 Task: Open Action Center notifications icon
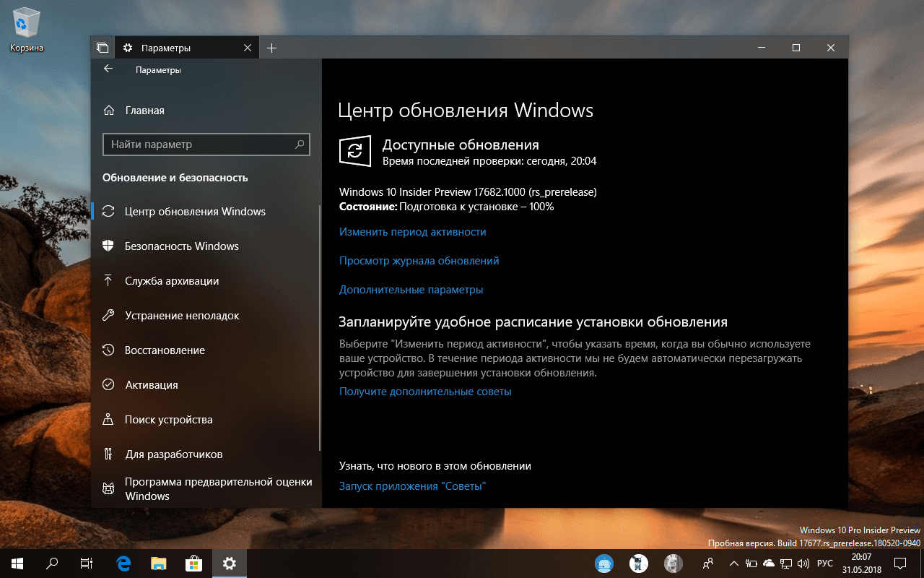click(x=901, y=563)
